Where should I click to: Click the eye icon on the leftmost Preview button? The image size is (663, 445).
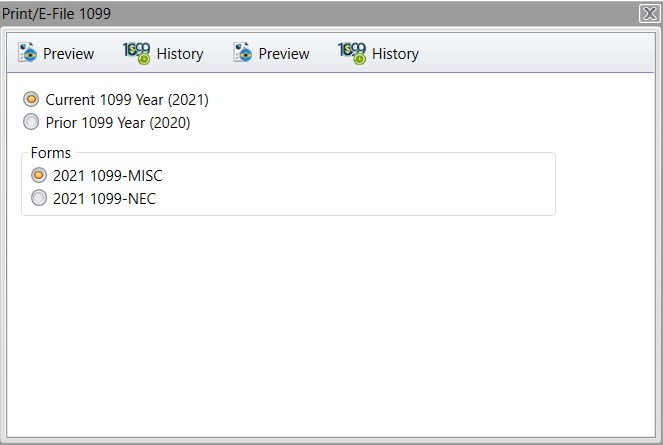27,53
